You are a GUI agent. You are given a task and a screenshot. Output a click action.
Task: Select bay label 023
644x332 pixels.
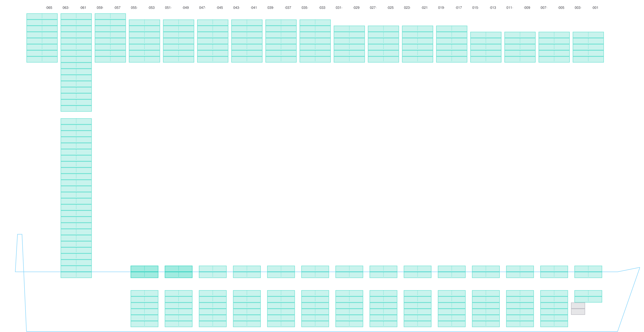coord(407,8)
